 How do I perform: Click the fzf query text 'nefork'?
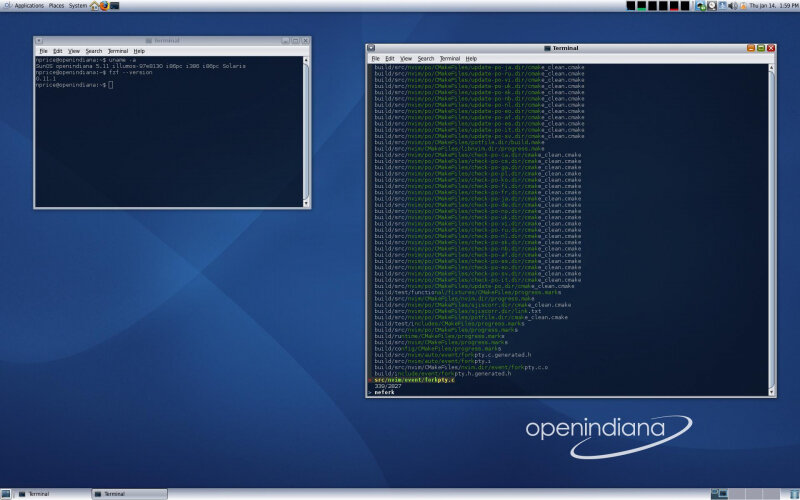click(384, 392)
